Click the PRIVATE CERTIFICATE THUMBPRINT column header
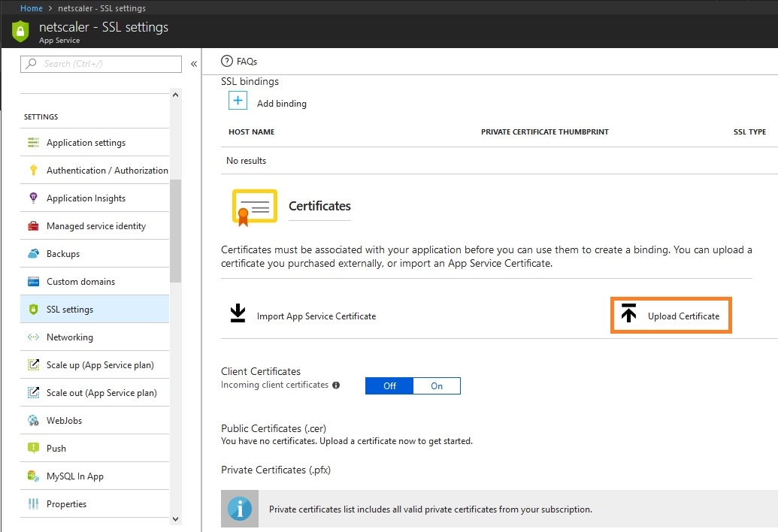This screenshot has width=778, height=532. (545, 132)
